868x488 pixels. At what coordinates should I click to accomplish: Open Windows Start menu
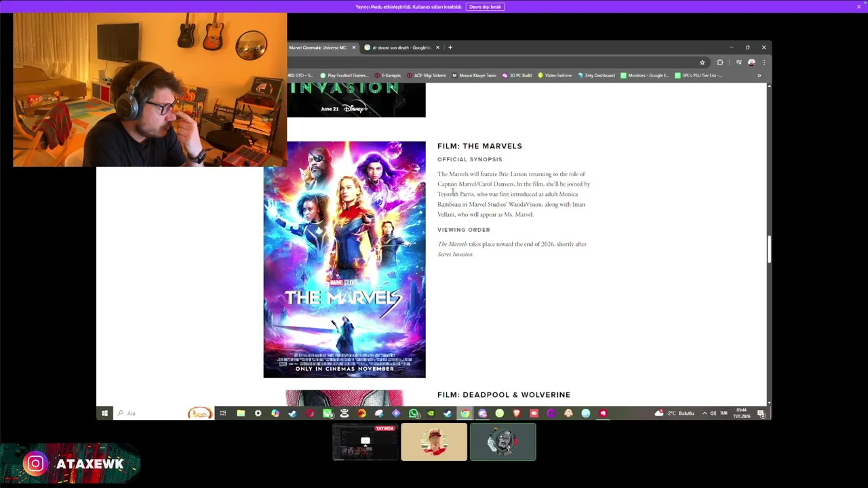[x=104, y=413]
